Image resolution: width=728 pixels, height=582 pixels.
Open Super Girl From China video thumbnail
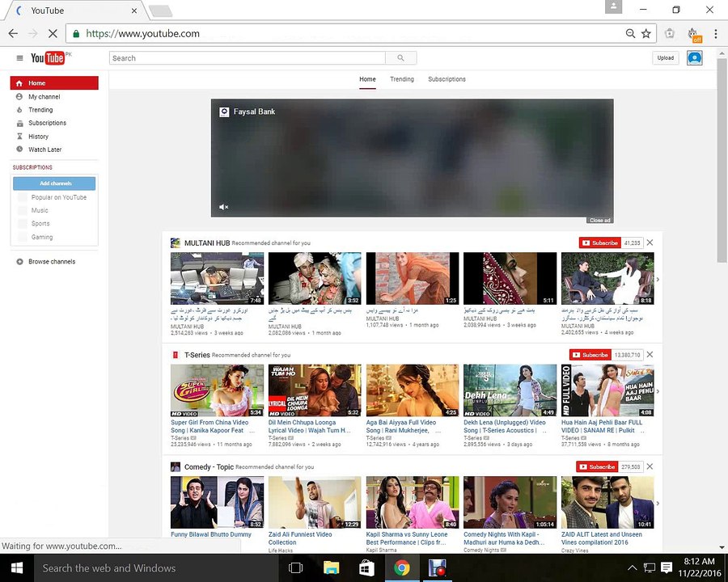click(x=217, y=390)
